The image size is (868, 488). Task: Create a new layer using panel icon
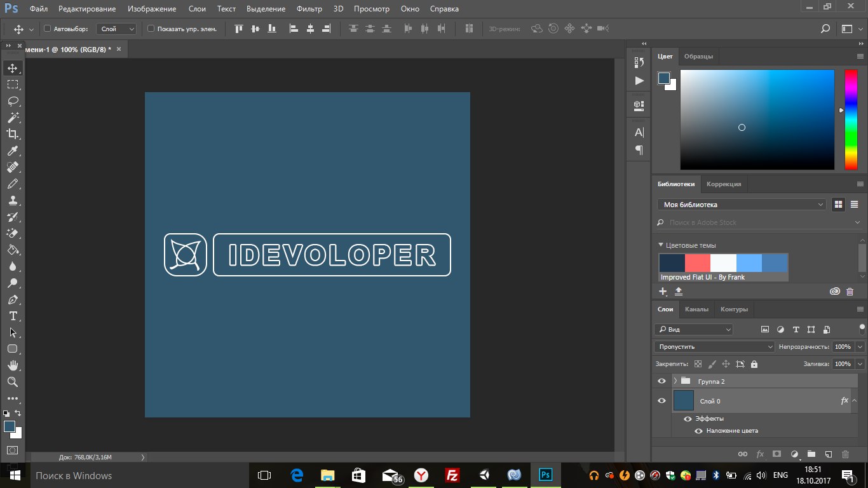(828, 454)
